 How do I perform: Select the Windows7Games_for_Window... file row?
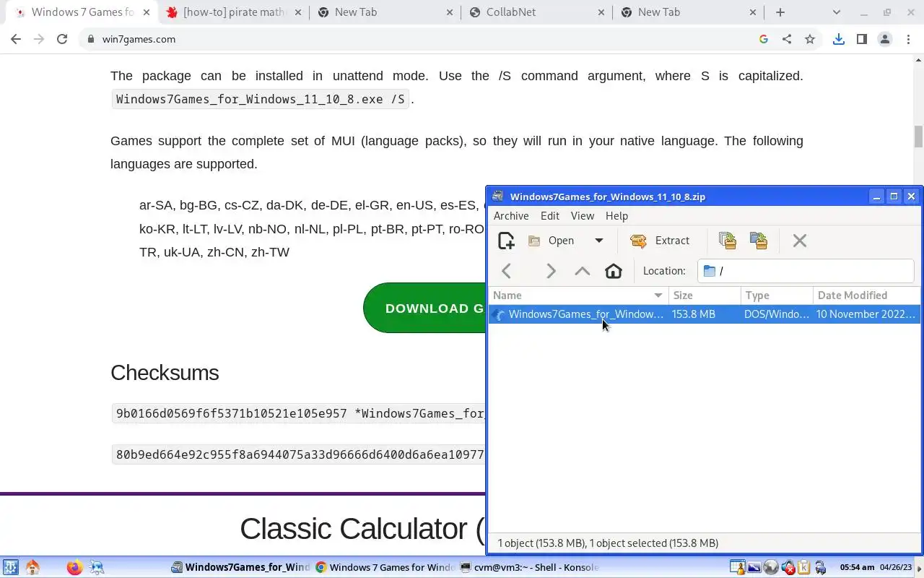click(705, 314)
